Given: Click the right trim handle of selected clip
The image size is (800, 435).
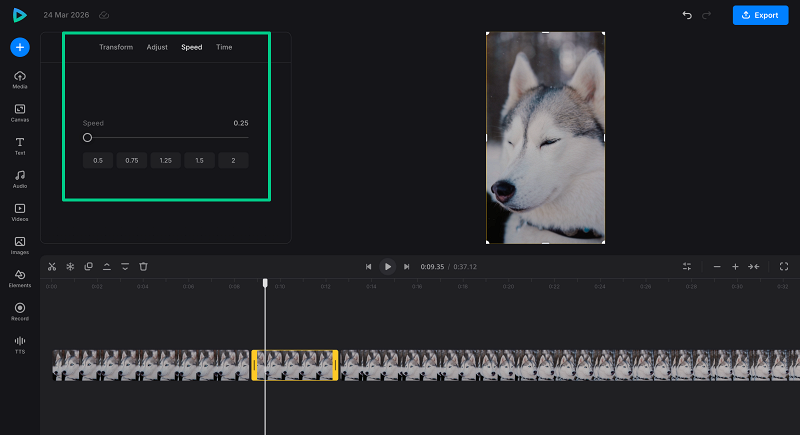Looking at the screenshot, I should 335,365.
